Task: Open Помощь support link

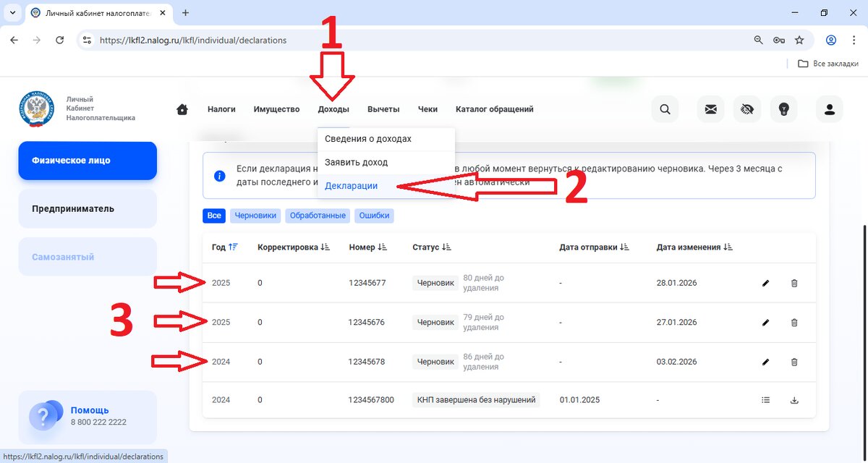Action: [x=90, y=410]
